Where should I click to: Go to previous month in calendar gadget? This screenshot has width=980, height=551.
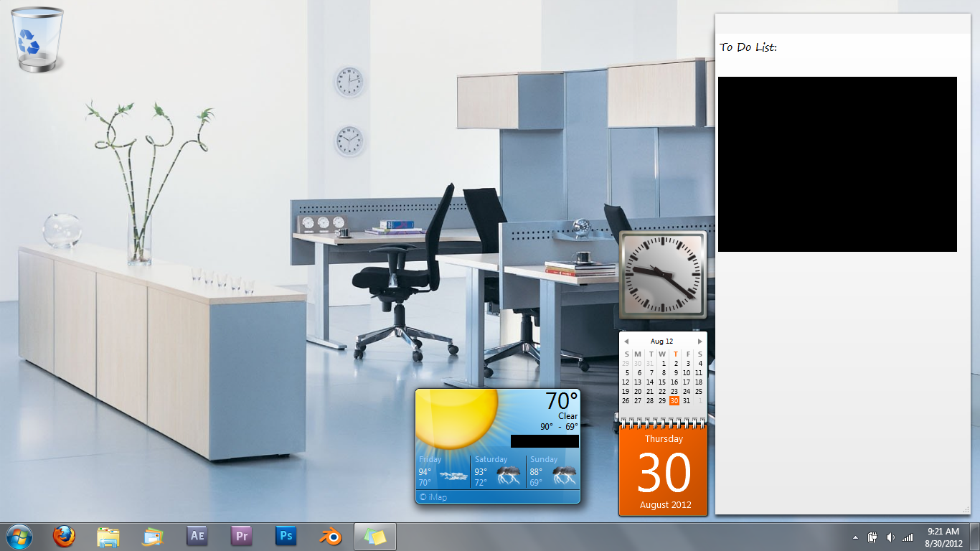626,342
